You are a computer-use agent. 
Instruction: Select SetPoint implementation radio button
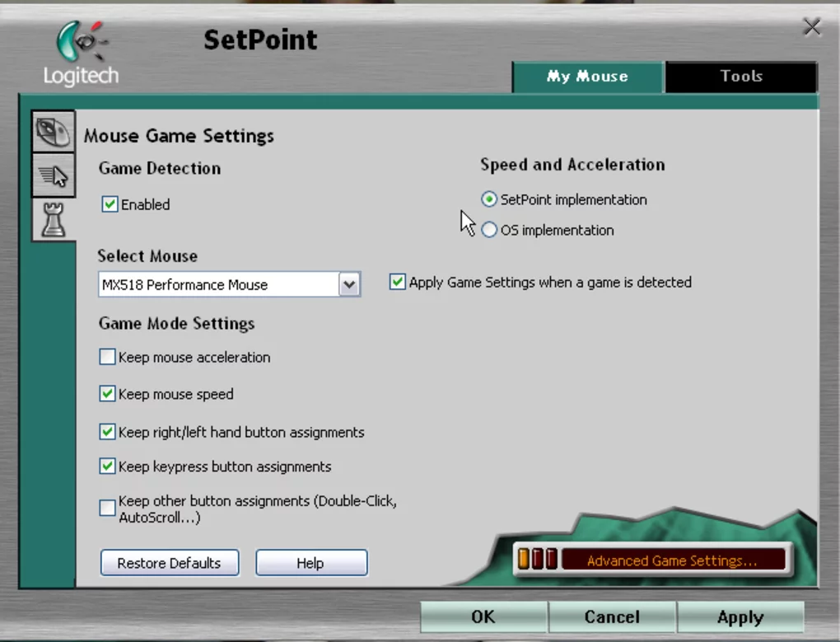tap(489, 199)
